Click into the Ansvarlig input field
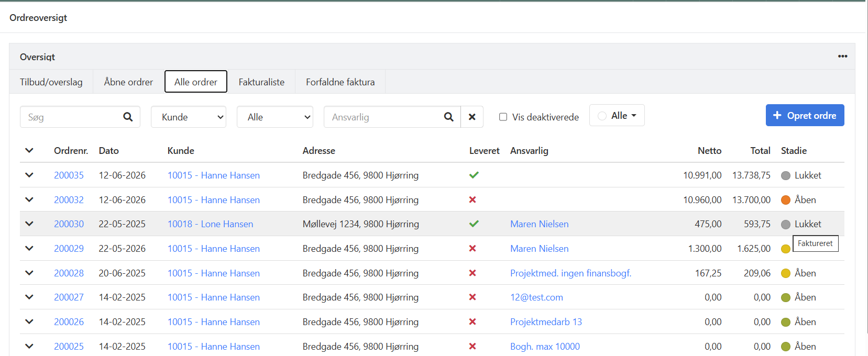This screenshot has height=356, width=868. pyautogui.click(x=384, y=117)
